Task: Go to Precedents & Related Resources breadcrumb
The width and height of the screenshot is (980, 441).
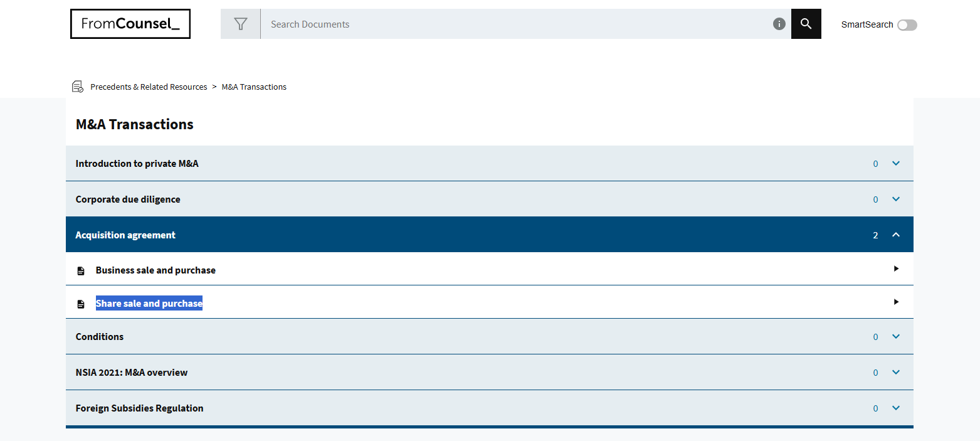Action: (149, 87)
